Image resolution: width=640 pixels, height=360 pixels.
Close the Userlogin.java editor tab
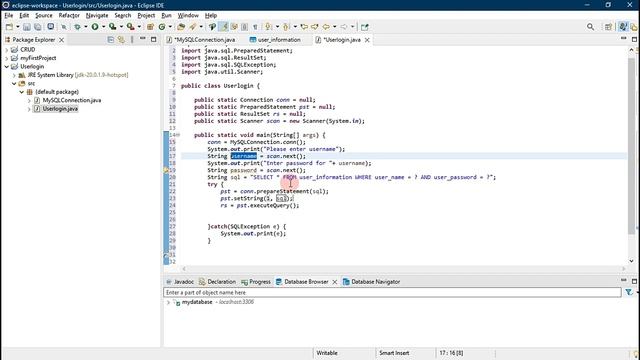tap(367, 40)
